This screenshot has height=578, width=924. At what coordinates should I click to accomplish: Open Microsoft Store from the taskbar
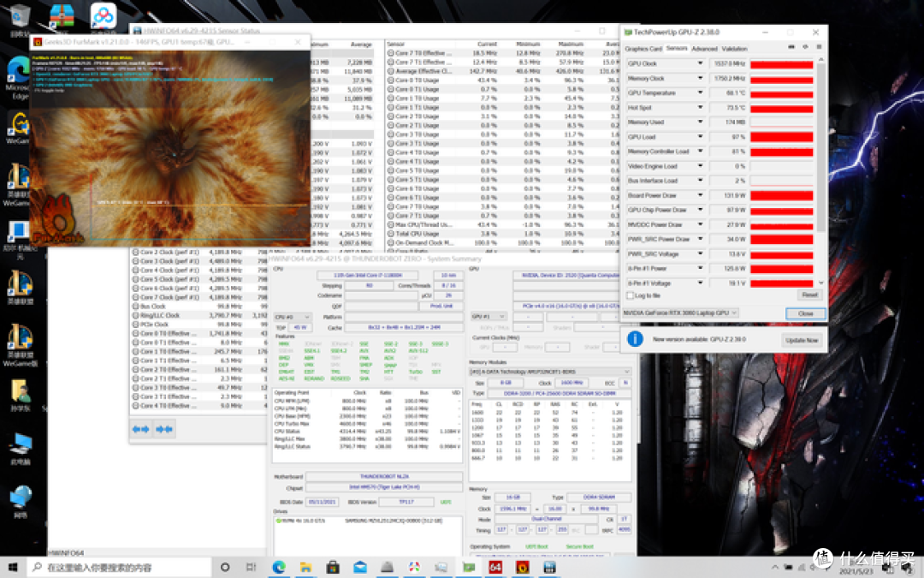click(333, 568)
